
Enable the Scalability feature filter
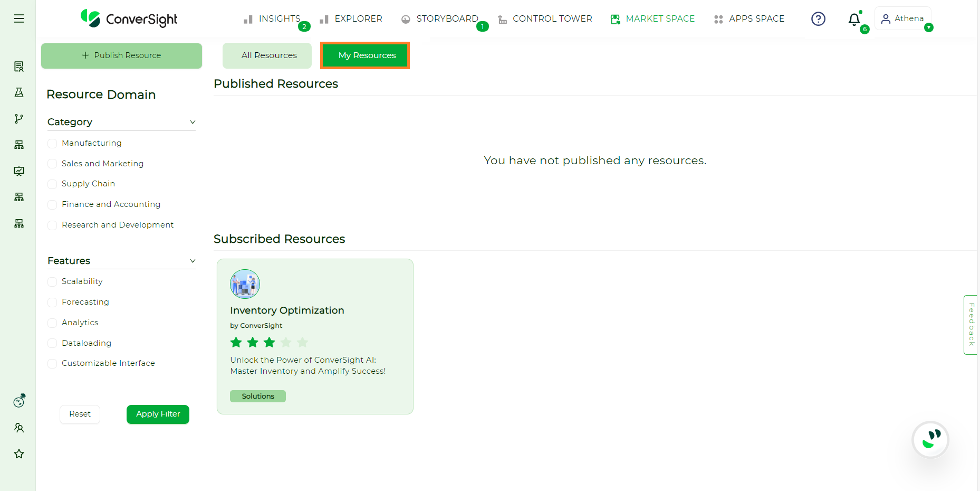click(x=52, y=282)
